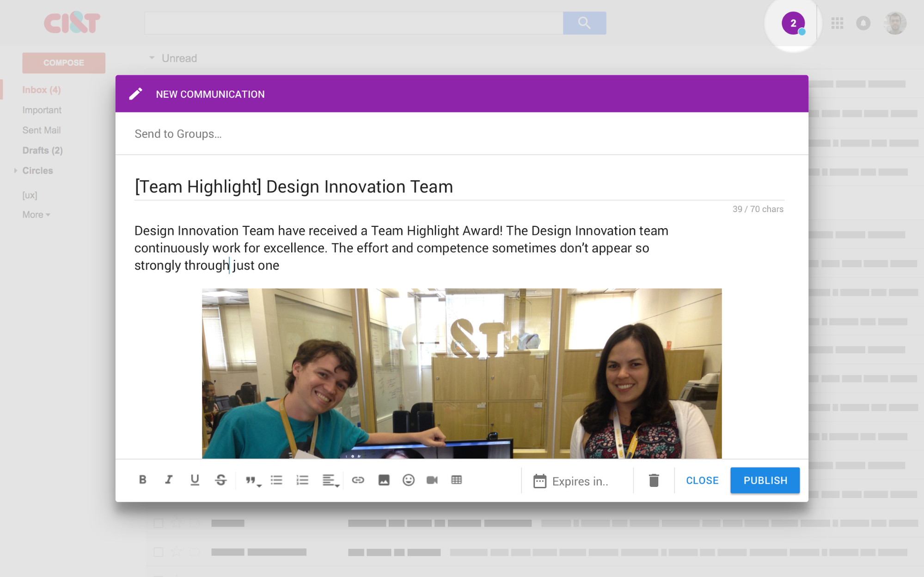The height and width of the screenshot is (577, 924).
Task: Insert a numbered list
Action: point(302,480)
